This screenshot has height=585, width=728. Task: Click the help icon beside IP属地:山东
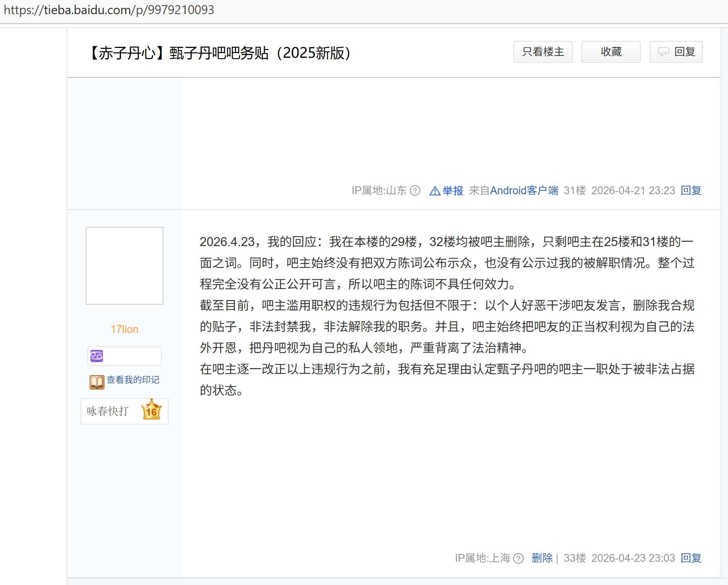coord(415,191)
